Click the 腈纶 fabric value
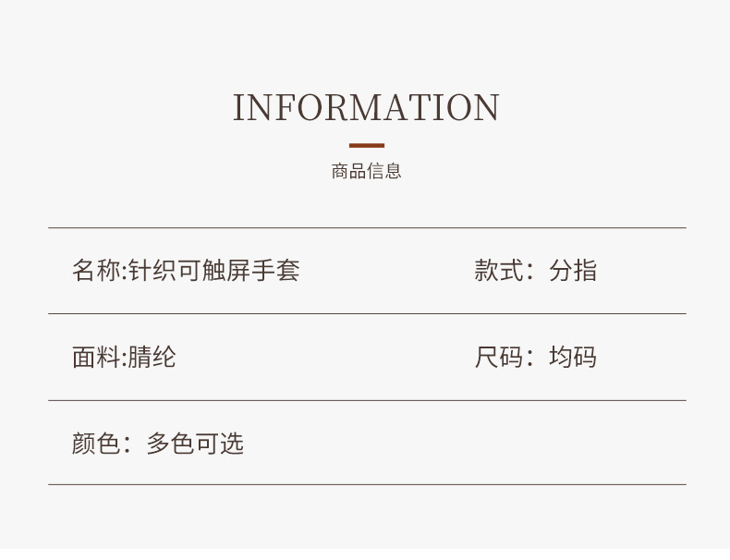This screenshot has width=730, height=560. 152,357
